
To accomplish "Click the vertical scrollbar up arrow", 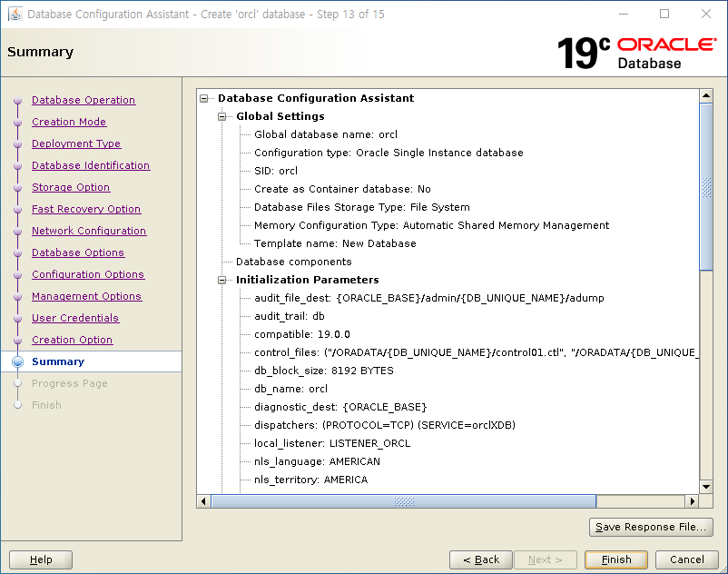I will (x=706, y=96).
